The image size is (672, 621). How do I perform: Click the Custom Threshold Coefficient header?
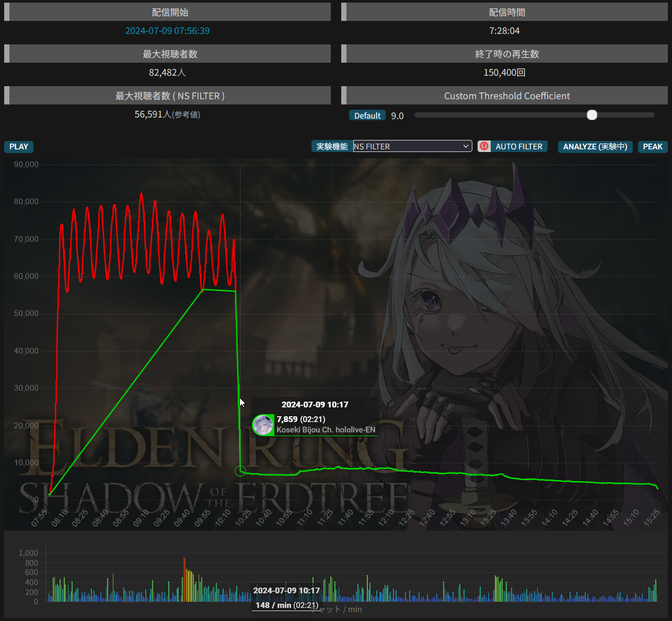pyautogui.click(x=504, y=96)
